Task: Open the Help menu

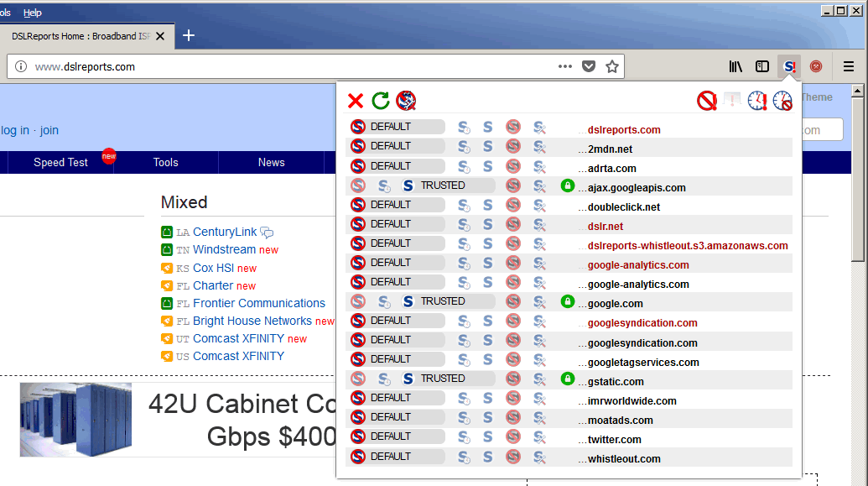Action: point(32,13)
